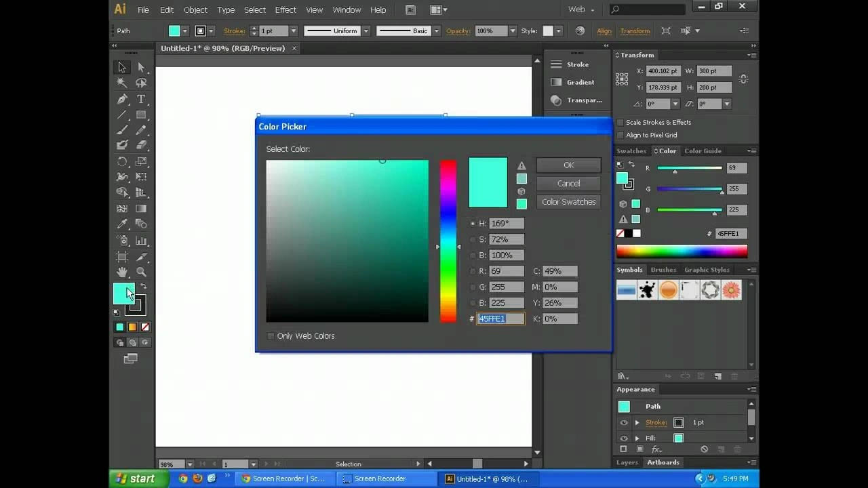
Task: Choose the Rectangle tool
Action: click(142, 115)
